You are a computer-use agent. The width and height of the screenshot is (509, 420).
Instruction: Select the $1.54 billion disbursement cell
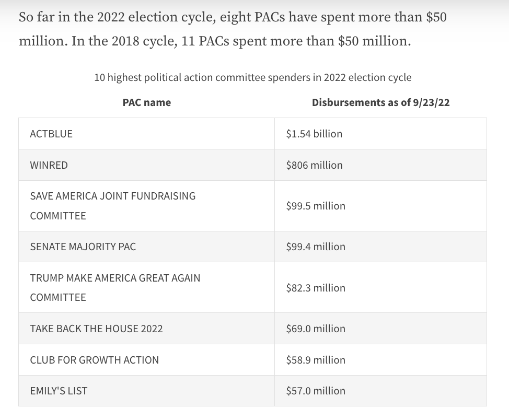click(314, 134)
